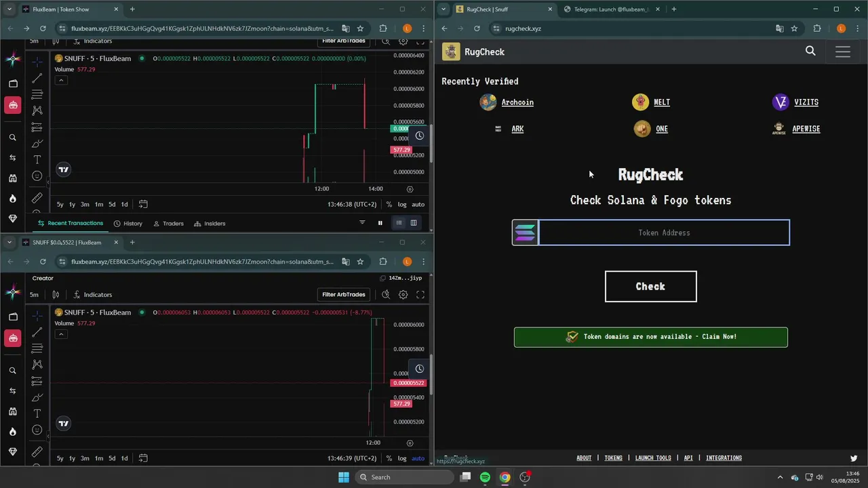The height and width of the screenshot is (488, 868).
Task: Open the Twitter bird icon in RugCheck footer
Action: click(854, 458)
